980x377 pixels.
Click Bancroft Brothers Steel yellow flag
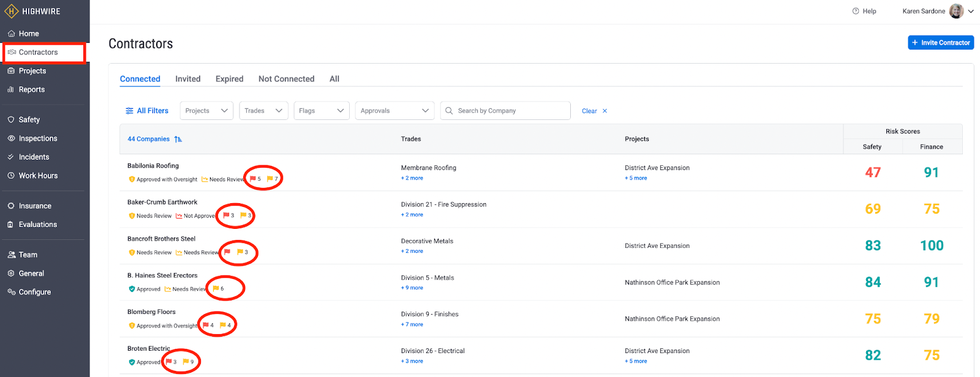(243, 252)
